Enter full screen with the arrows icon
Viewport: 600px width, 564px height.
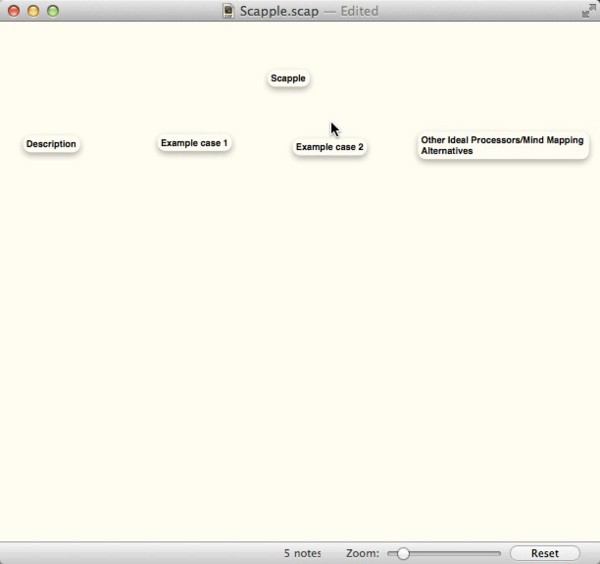click(x=589, y=11)
